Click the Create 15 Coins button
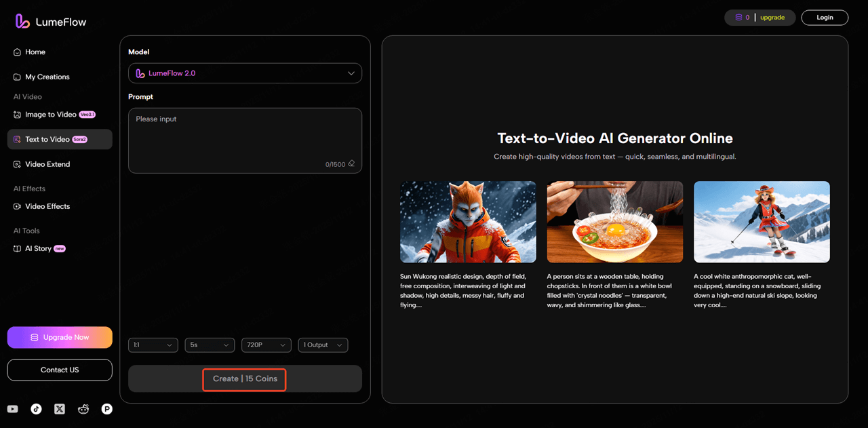This screenshot has height=428, width=868. pos(244,379)
